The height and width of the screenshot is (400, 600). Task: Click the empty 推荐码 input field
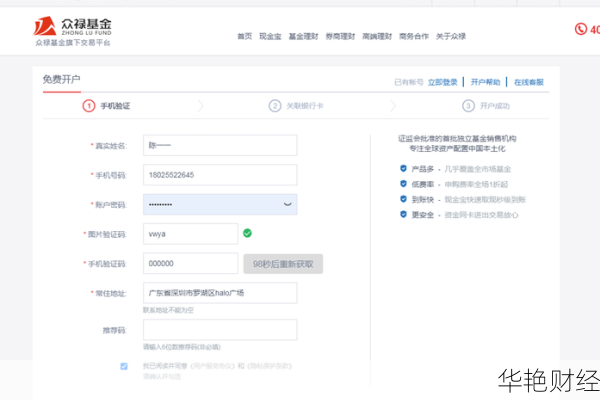(x=220, y=330)
